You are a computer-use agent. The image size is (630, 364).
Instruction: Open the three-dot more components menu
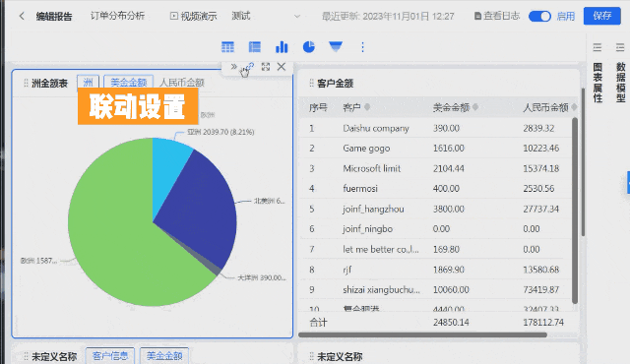[362, 47]
